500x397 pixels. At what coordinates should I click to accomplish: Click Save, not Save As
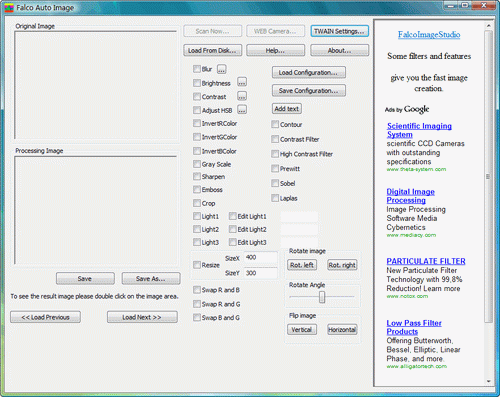pos(85,279)
